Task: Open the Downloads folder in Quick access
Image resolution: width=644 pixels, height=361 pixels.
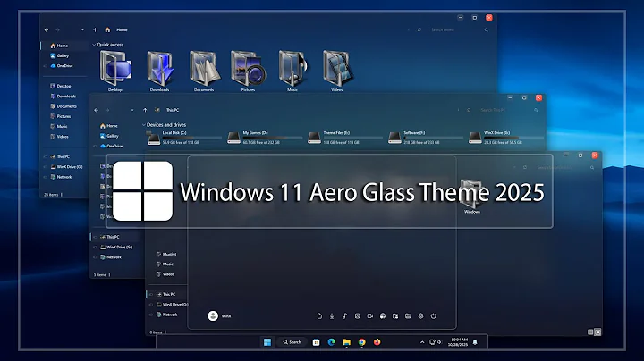Action: click(x=160, y=71)
